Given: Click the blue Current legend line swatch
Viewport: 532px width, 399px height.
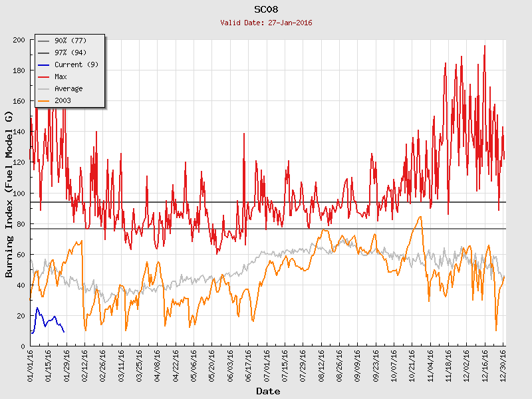Looking at the screenshot, I should coord(44,65).
